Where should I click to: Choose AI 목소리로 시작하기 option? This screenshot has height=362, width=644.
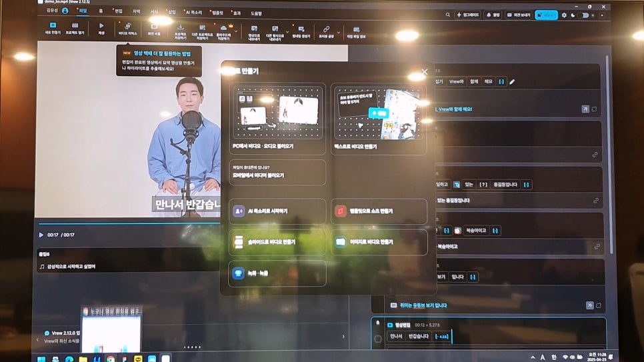[277, 211]
